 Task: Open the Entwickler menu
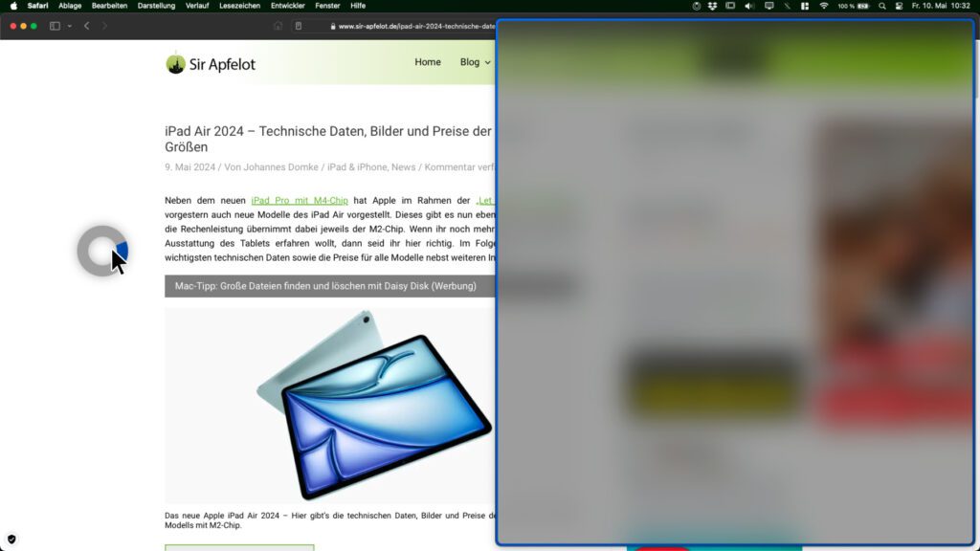pyautogui.click(x=287, y=6)
